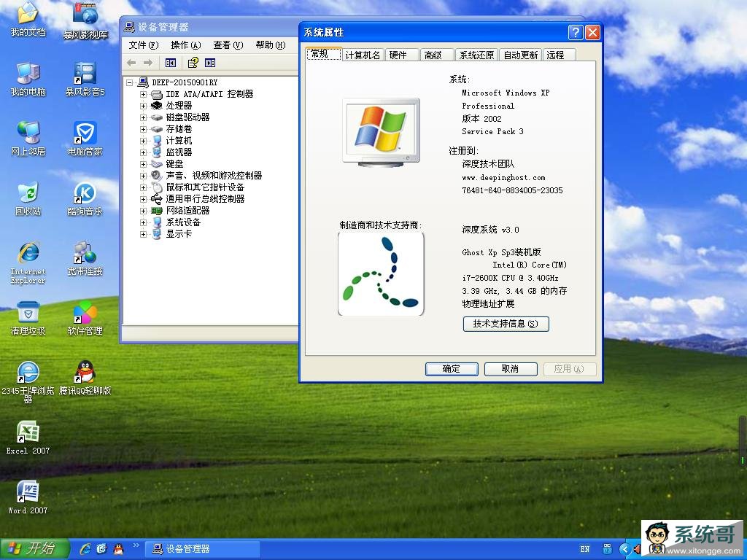The height and width of the screenshot is (560, 747).
Task: Click the 开始 Start button
Action: (34, 548)
